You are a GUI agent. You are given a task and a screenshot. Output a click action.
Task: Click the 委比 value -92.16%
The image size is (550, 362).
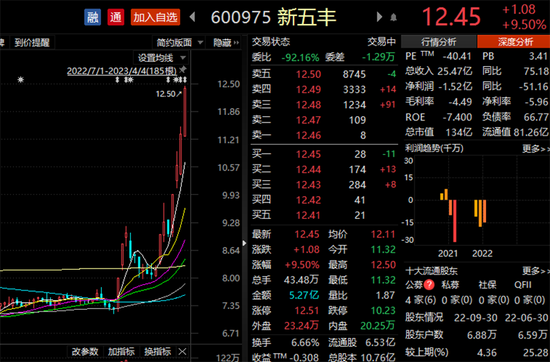[x=300, y=57]
